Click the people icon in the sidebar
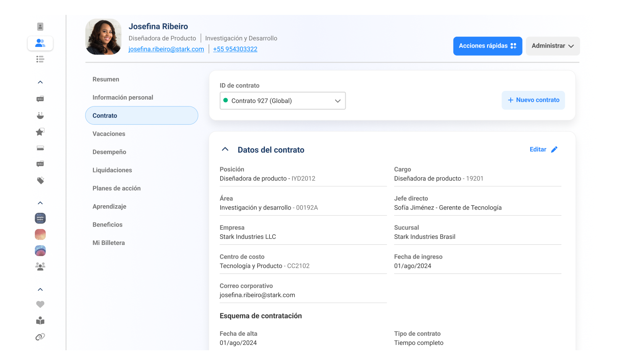The image size is (624, 364). (x=40, y=43)
